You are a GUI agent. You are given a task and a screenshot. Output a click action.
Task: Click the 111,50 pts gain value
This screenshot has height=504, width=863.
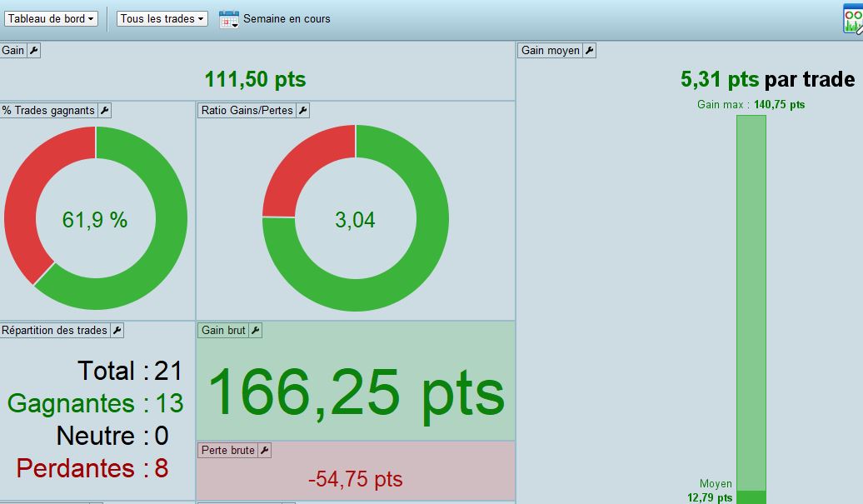(256, 79)
